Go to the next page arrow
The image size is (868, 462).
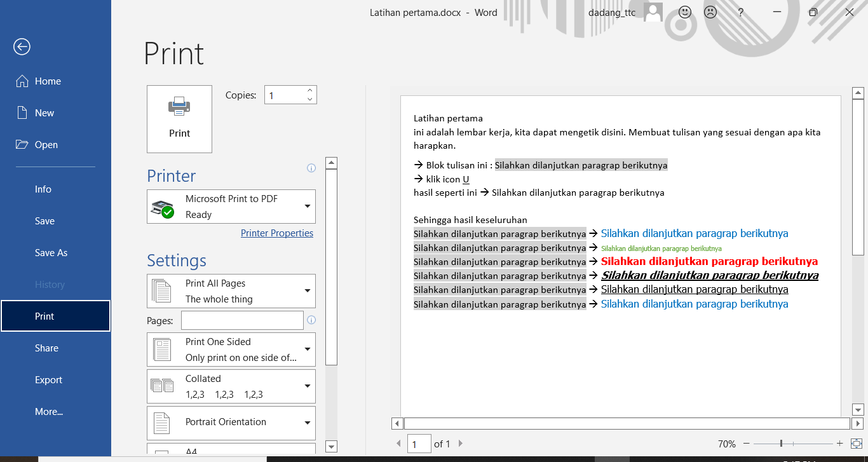pyautogui.click(x=461, y=444)
